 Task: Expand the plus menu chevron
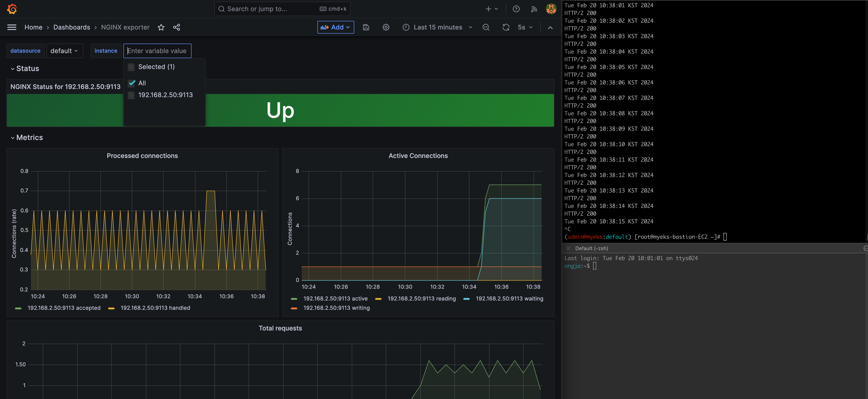click(496, 9)
